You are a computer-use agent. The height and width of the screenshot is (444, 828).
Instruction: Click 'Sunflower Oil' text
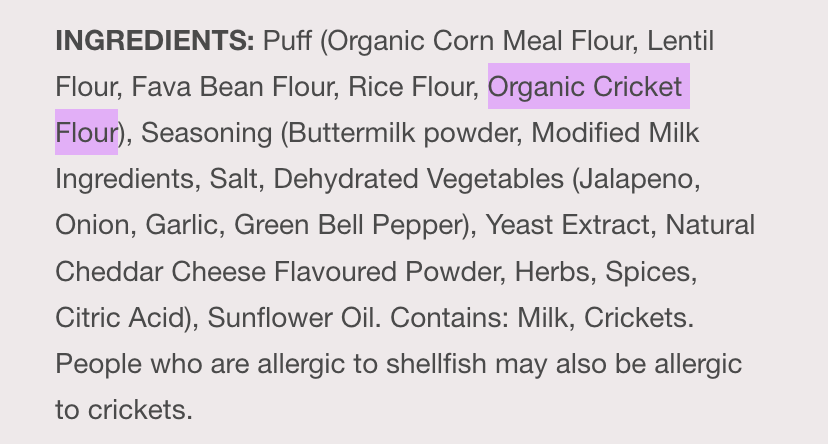[291, 318]
